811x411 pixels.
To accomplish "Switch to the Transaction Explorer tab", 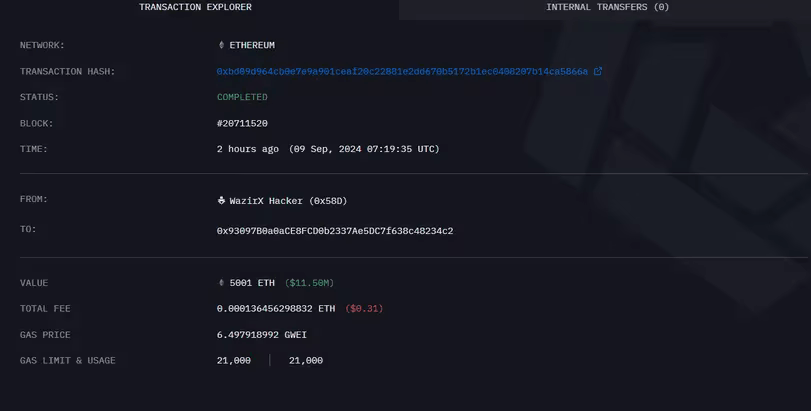I will click(196, 7).
